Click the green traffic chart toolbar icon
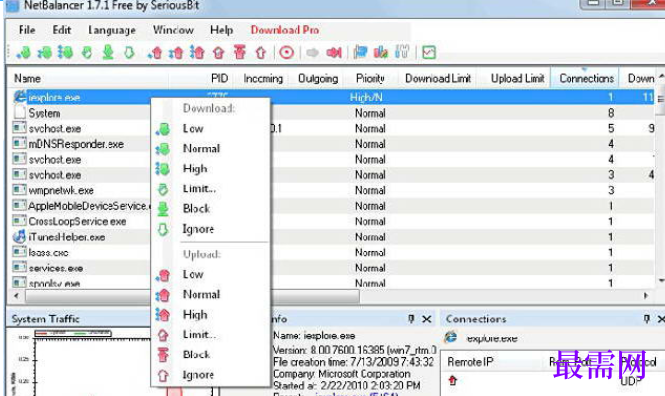The width and height of the screenshot is (665, 396). pyautogui.click(x=429, y=53)
